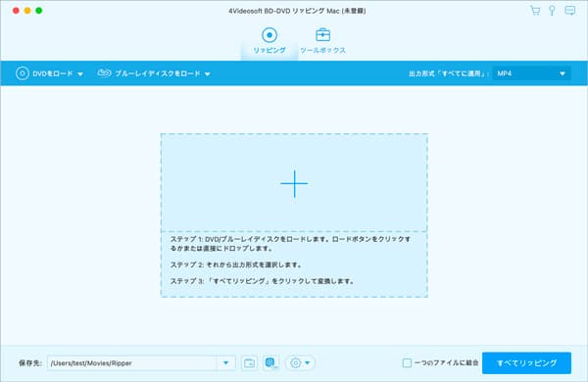Open the MP4 output format dropdown

click(531, 73)
